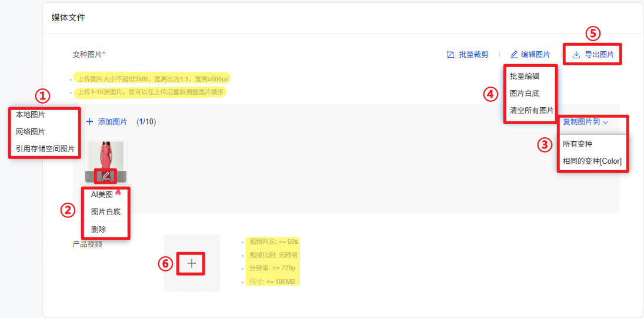Viewport: 644px width, 318px height.
Task: Click the plus icon to upload product video
Action: coord(192,263)
